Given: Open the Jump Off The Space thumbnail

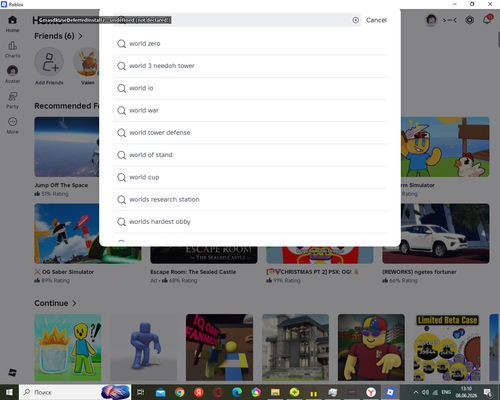Looking at the screenshot, I should [x=67, y=147].
